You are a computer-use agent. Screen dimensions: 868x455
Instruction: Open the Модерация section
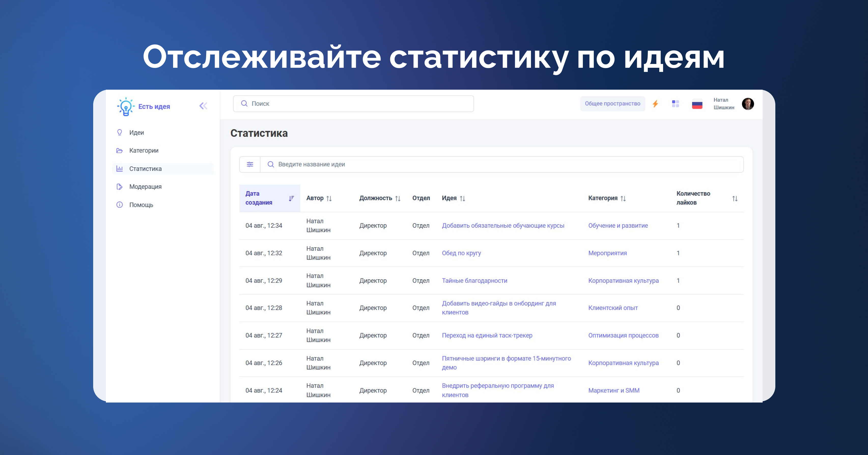(145, 186)
